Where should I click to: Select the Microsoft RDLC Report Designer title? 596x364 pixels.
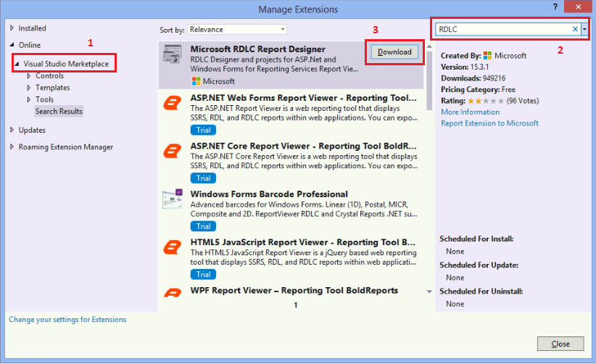(x=257, y=49)
